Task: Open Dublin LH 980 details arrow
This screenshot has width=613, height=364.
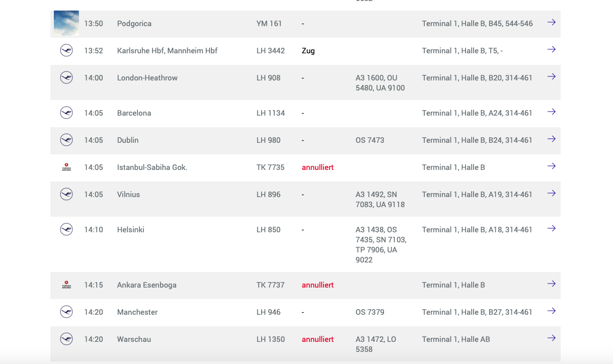Action: [552, 139]
